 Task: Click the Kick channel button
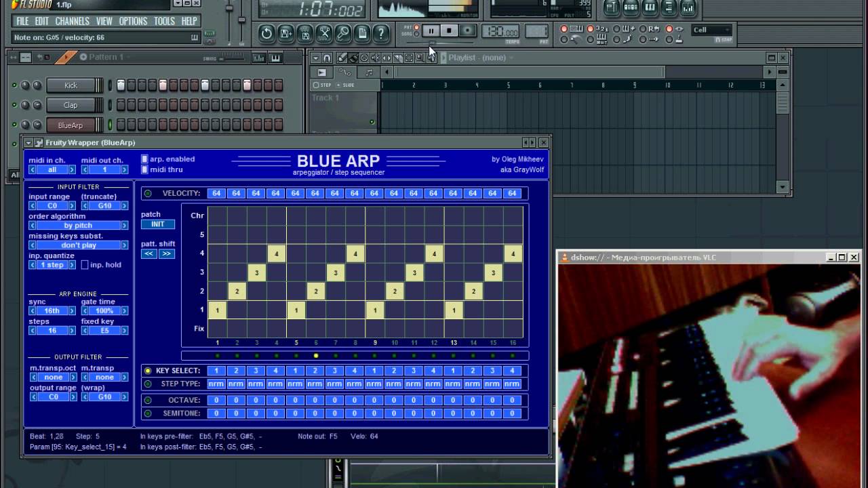pyautogui.click(x=71, y=85)
